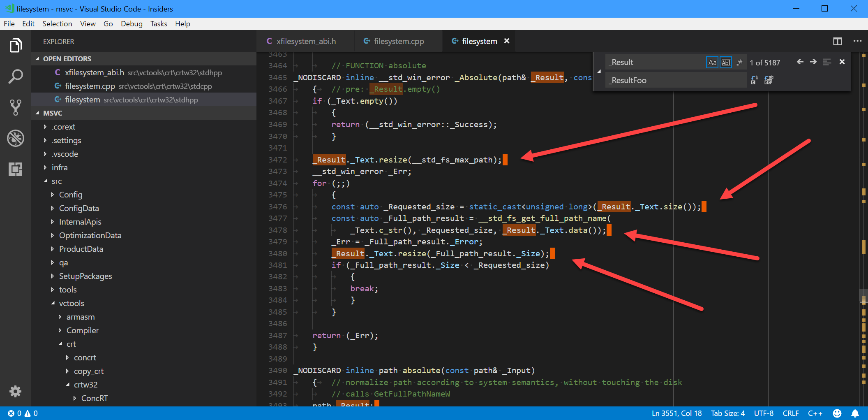Open the Debug menu
The width and height of the screenshot is (868, 420).
(x=132, y=24)
